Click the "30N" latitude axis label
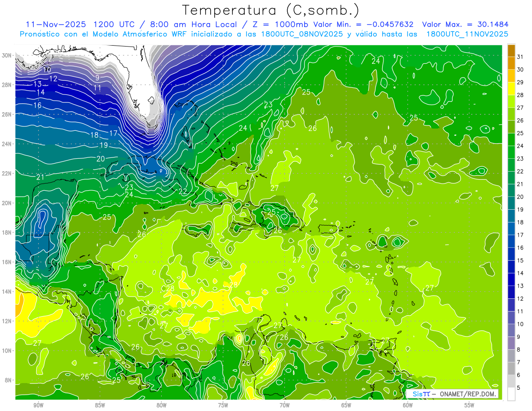 [x=7, y=55]
